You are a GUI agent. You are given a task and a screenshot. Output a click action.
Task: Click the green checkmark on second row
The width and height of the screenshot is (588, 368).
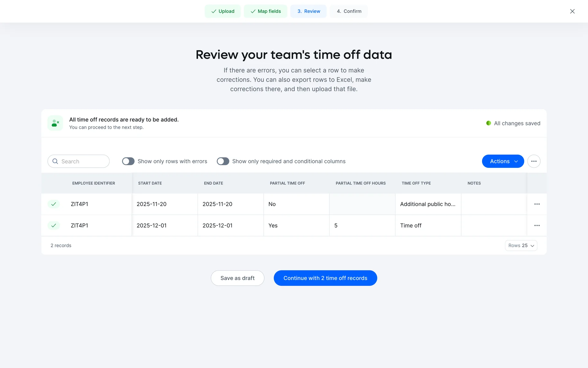[x=54, y=226]
